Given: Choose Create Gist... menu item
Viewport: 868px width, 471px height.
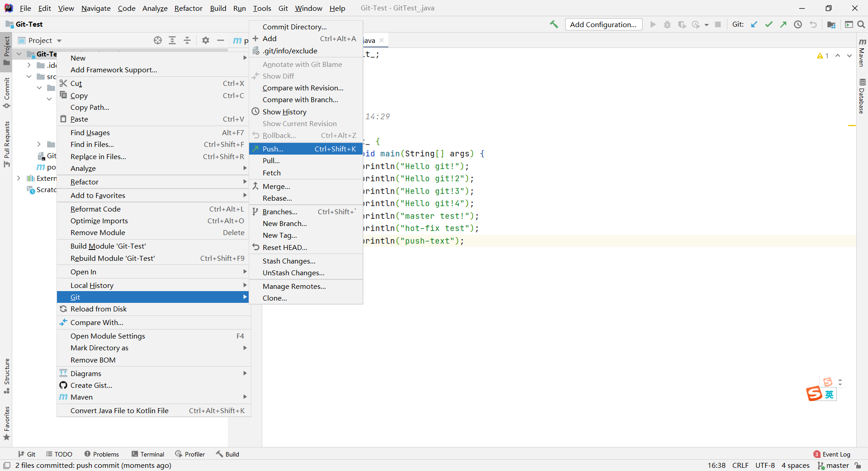Looking at the screenshot, I should tap(154, 385).
